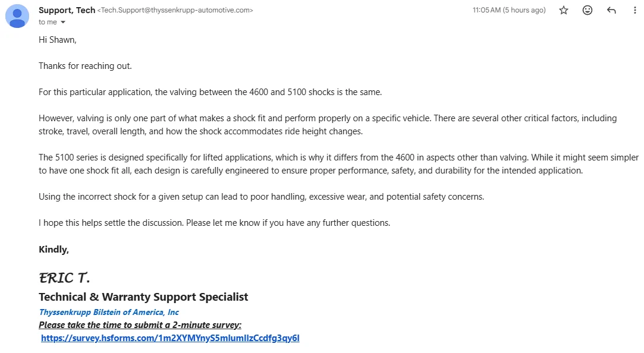The height and width of the screenshot is (353, 644).
Task: Click the 'Hi Shawn,' greeting line
Action: tap(58, 40)
